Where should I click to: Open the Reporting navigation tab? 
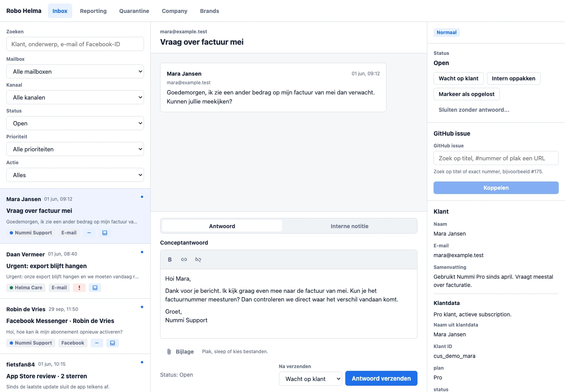coord(93,11)
